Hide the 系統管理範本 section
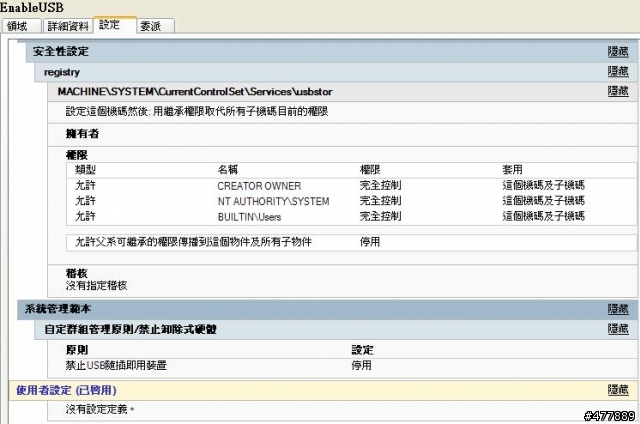The image size is (640, 424). point(618,309)
